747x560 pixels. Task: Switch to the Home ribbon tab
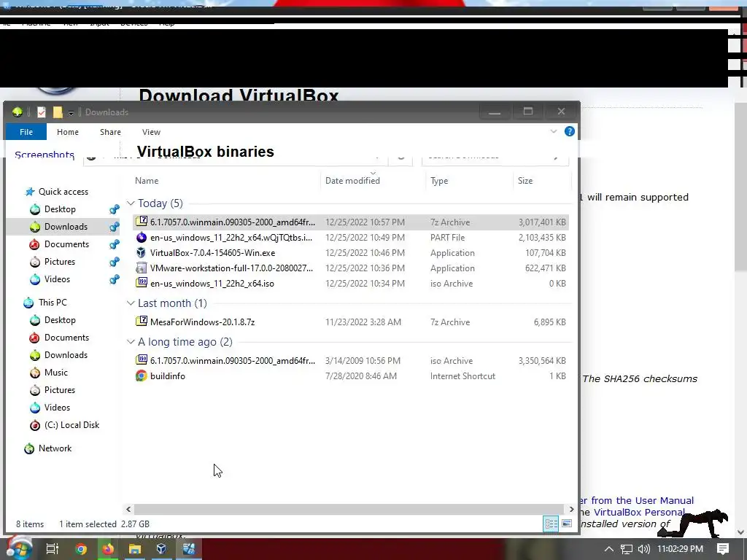68,132
